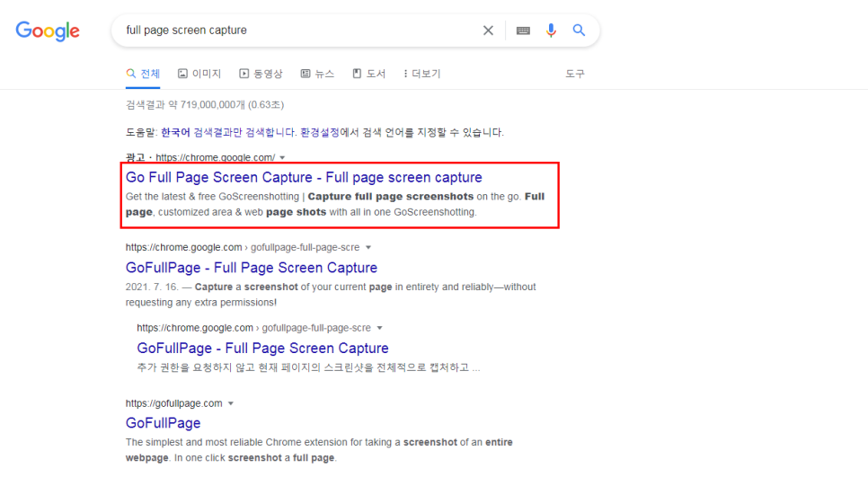
Task: Click the snippet The simplest and most reliable Chrome extension
Action: pos(319,450)
